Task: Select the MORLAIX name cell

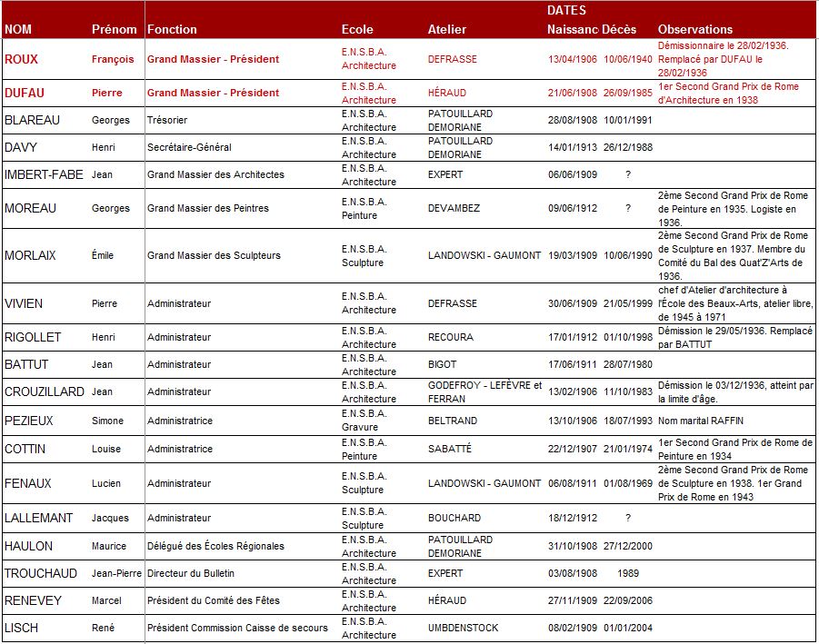Action: tap(30, 255)
